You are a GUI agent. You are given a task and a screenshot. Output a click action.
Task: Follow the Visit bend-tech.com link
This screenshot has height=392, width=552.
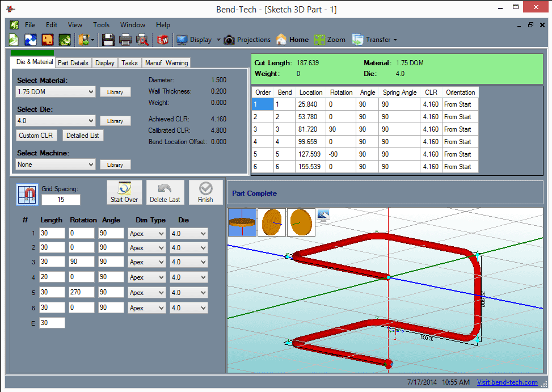(x=507, y=382)
